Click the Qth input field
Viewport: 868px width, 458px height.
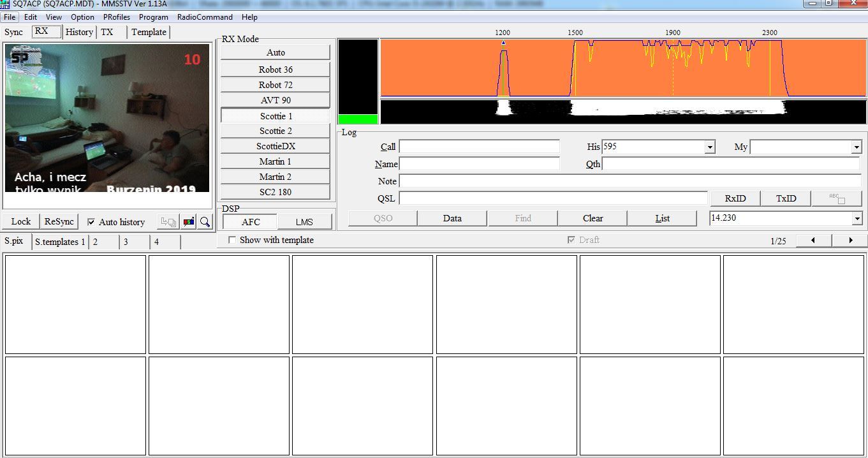731,164
